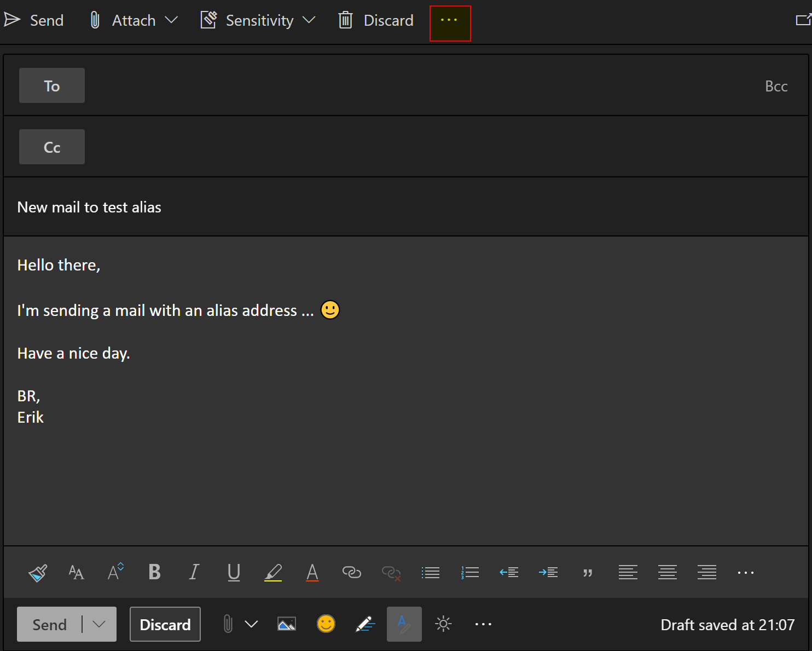Show the Bcc field
812x651 pixels.
tap(776, 87)
